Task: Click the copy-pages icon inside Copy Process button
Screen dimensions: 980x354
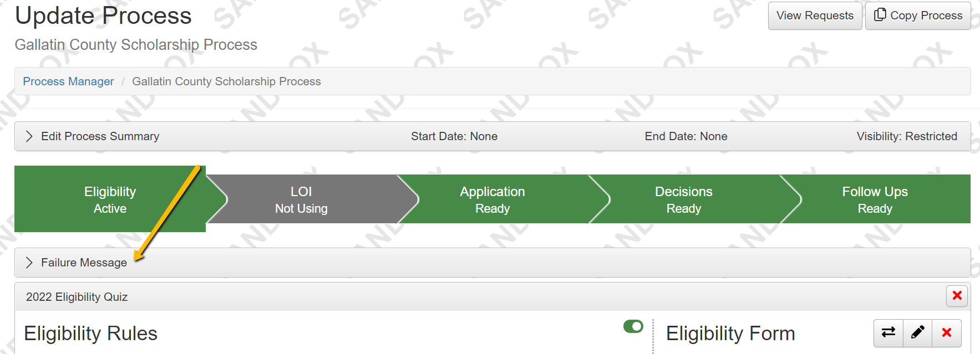Action: pyautogui.click(x=880, y=14)
